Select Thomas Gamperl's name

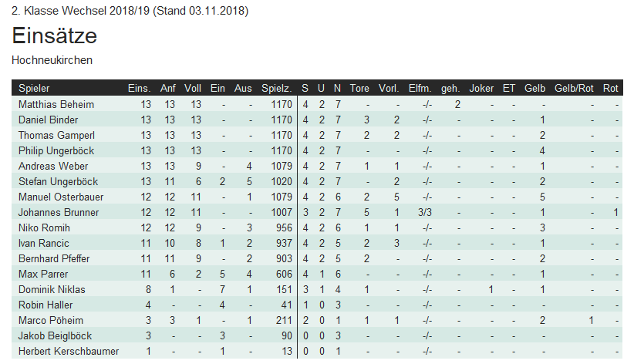[x=52, y=135]
